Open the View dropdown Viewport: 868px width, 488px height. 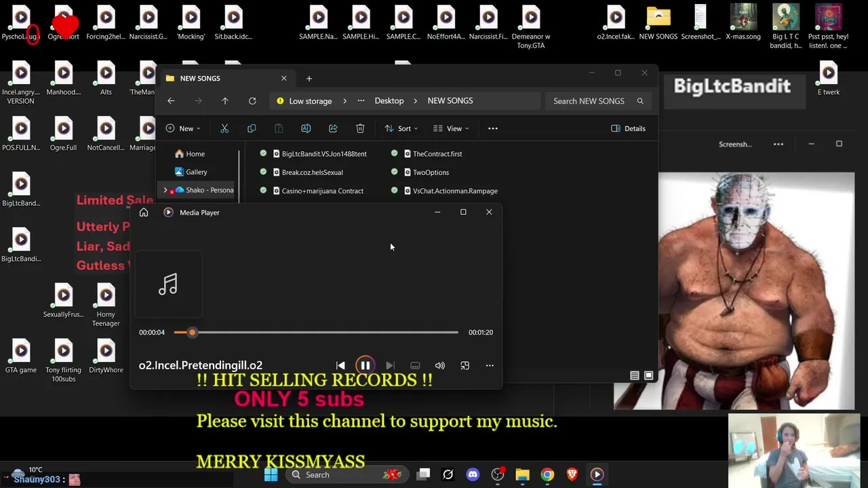[451, 128]
